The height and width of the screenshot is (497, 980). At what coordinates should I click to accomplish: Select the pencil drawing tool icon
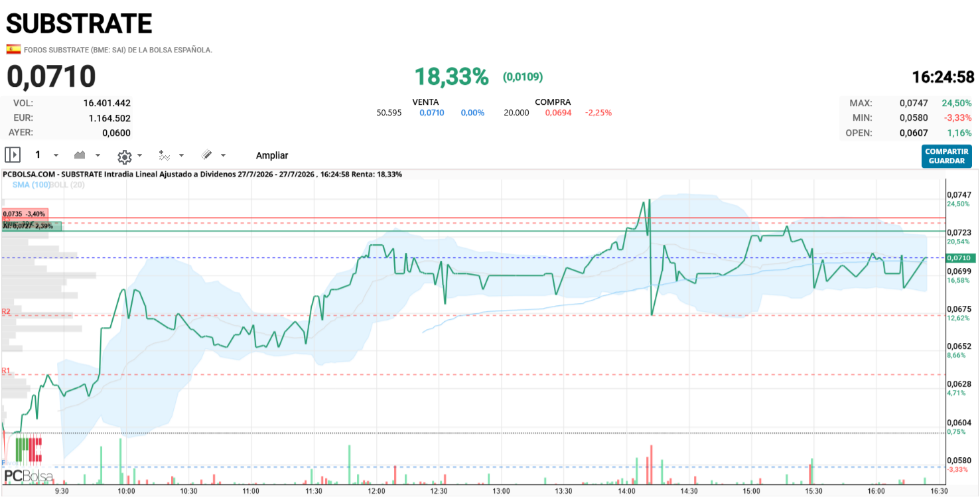tap(206, 155)
